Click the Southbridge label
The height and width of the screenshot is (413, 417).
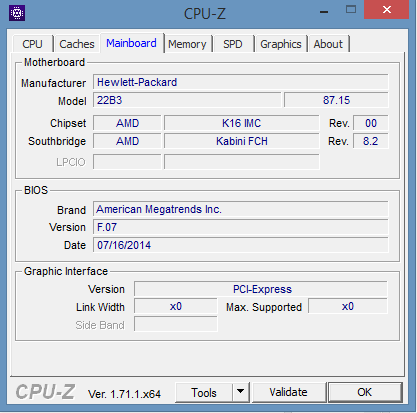(57, 141)
